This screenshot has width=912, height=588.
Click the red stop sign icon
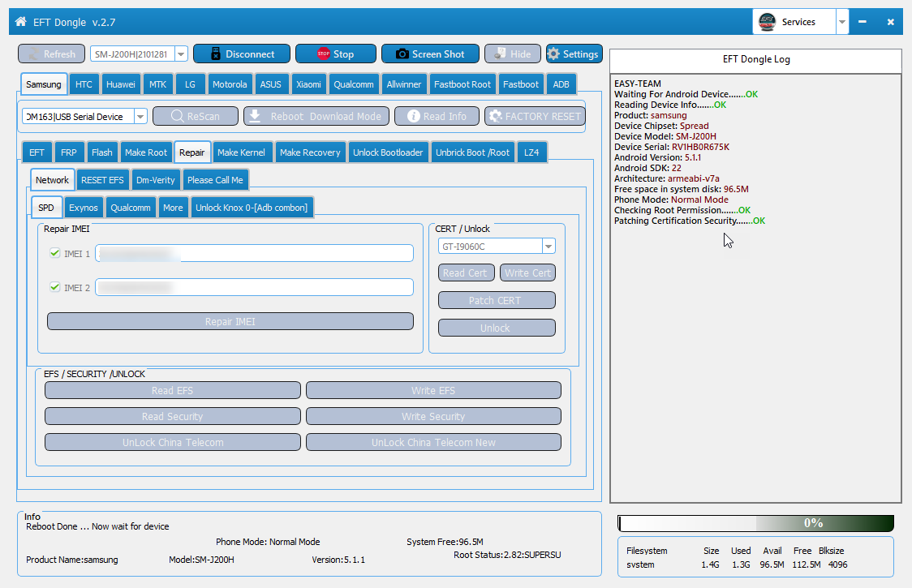click(x=324, y=54)
